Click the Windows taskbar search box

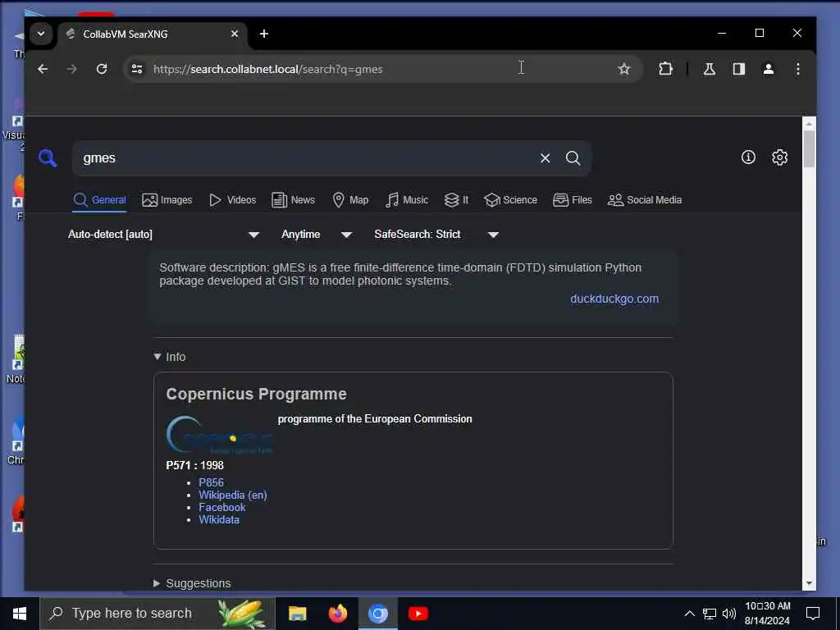click(157, 614)
